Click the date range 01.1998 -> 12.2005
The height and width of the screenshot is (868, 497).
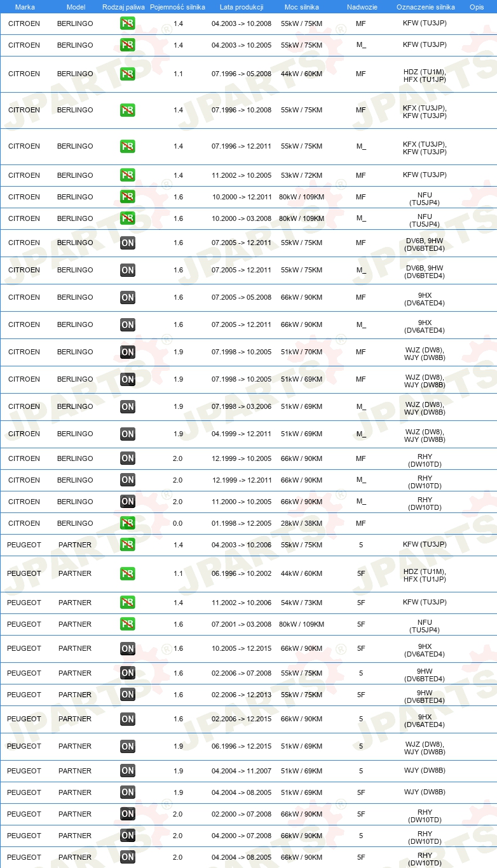pos(242,523)
